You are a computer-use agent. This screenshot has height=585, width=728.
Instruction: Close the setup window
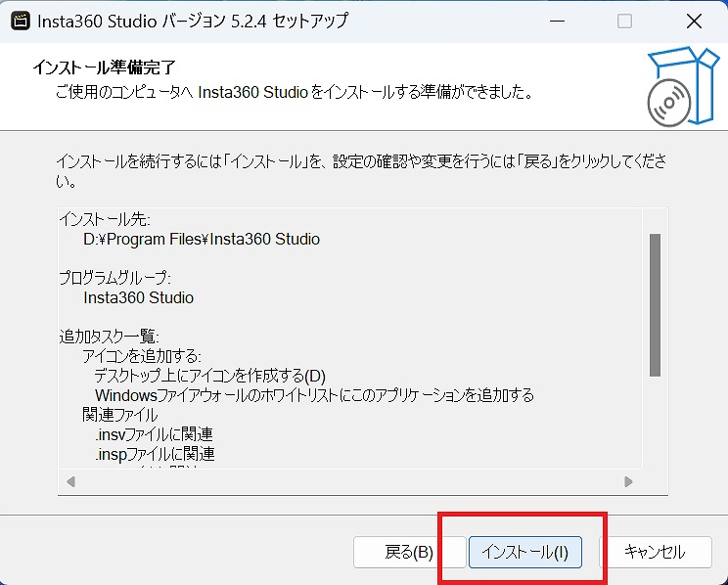pos(694,22)
